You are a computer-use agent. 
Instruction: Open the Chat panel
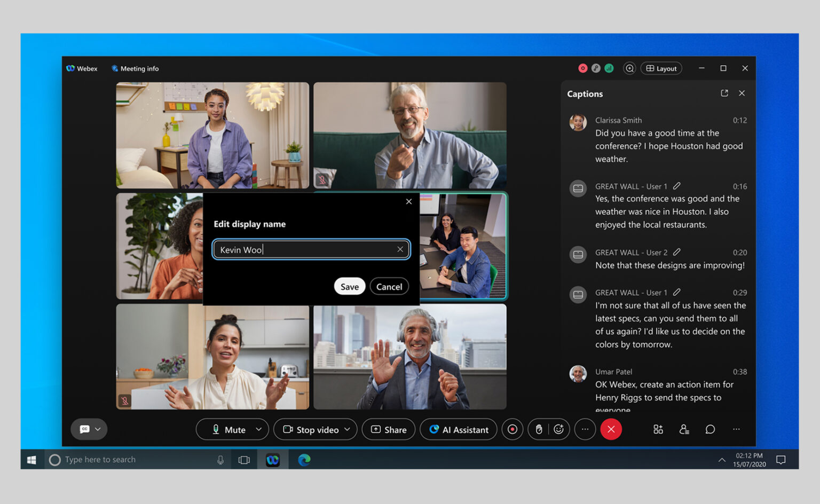click(710, 429)
